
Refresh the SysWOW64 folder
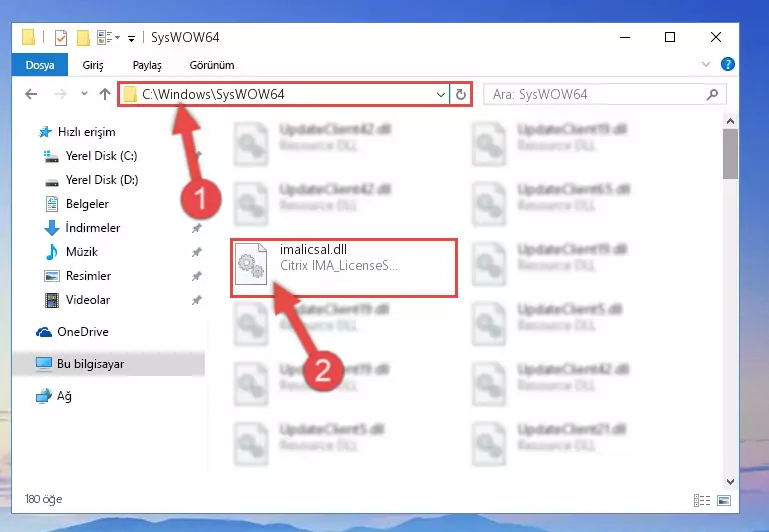point(461,94)
